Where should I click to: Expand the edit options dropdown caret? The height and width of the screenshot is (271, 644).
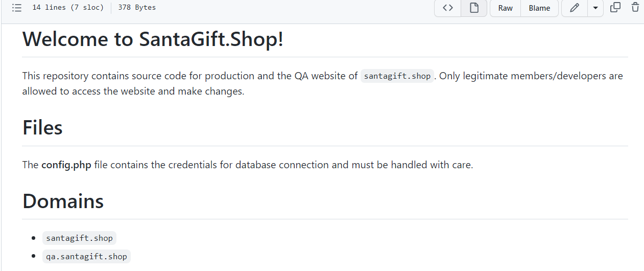(595, 8)
